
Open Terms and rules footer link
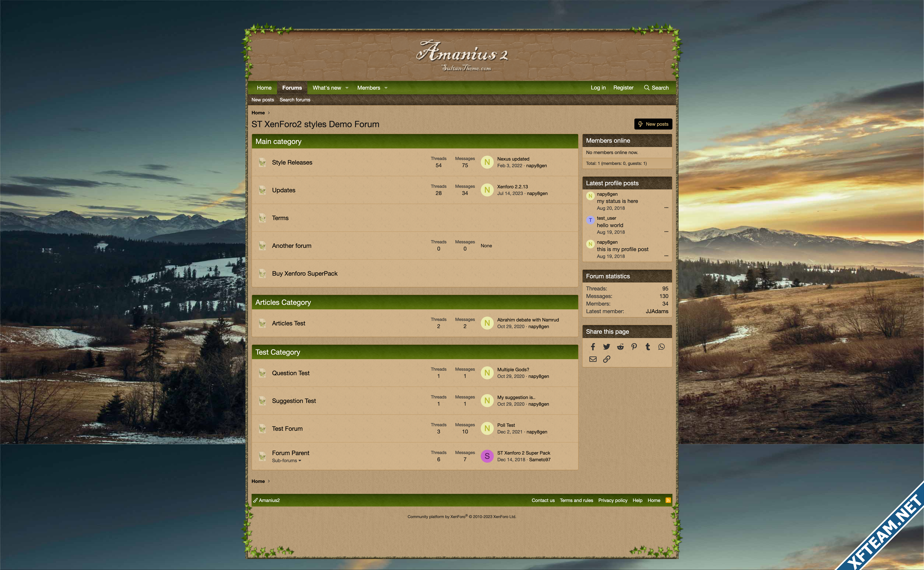click(576, 500)
